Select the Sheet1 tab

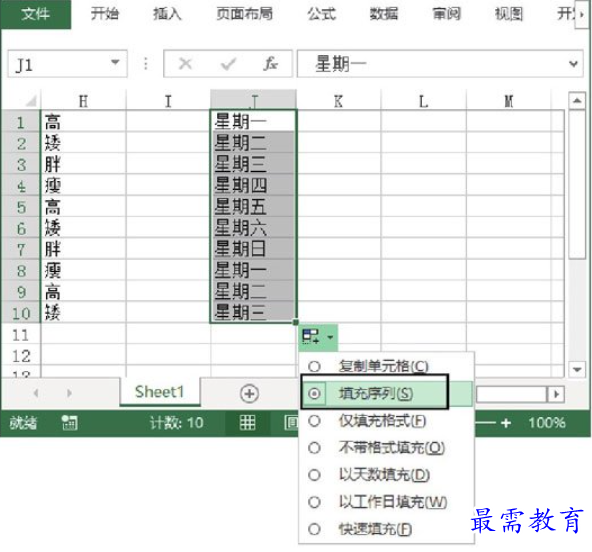(159, 392)
